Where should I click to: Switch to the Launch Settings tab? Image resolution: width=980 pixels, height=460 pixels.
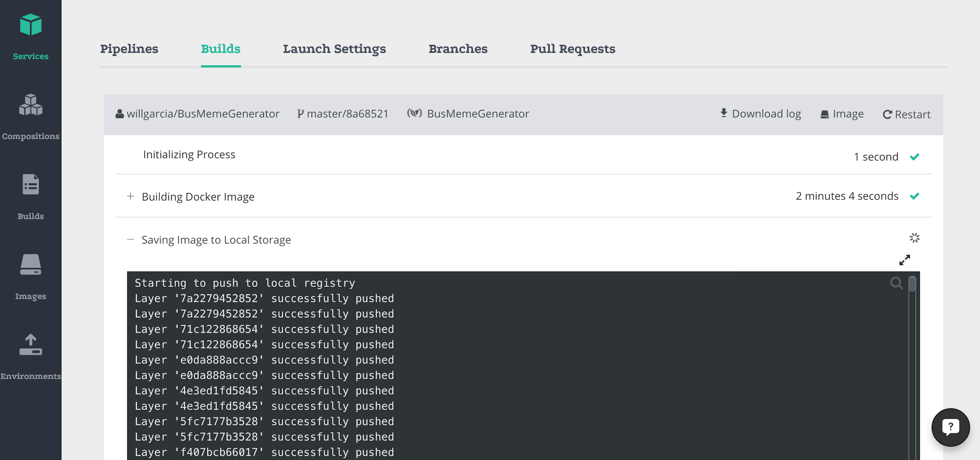334,49
